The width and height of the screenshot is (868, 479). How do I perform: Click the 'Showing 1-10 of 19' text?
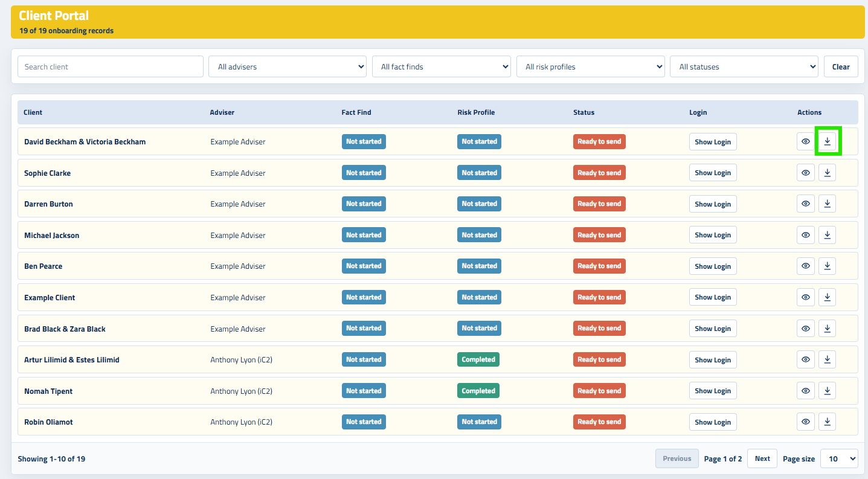(x=51, y=459)
